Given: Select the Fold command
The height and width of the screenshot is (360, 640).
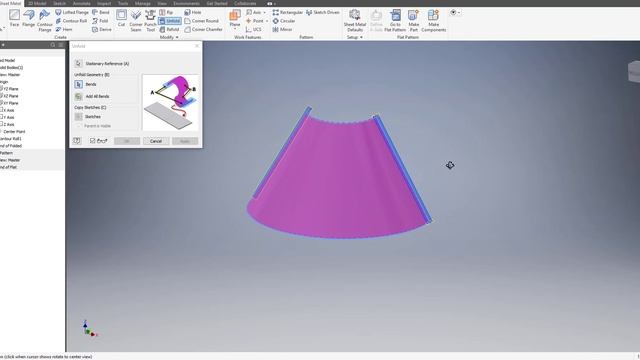Looking at the screenshot, I should (100, 21).
